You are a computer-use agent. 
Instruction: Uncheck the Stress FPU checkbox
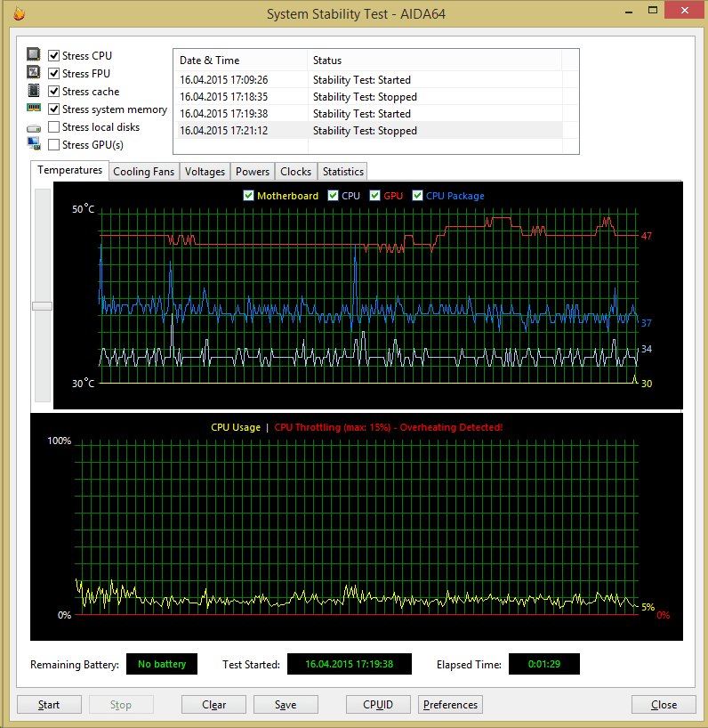pos(54,73)
